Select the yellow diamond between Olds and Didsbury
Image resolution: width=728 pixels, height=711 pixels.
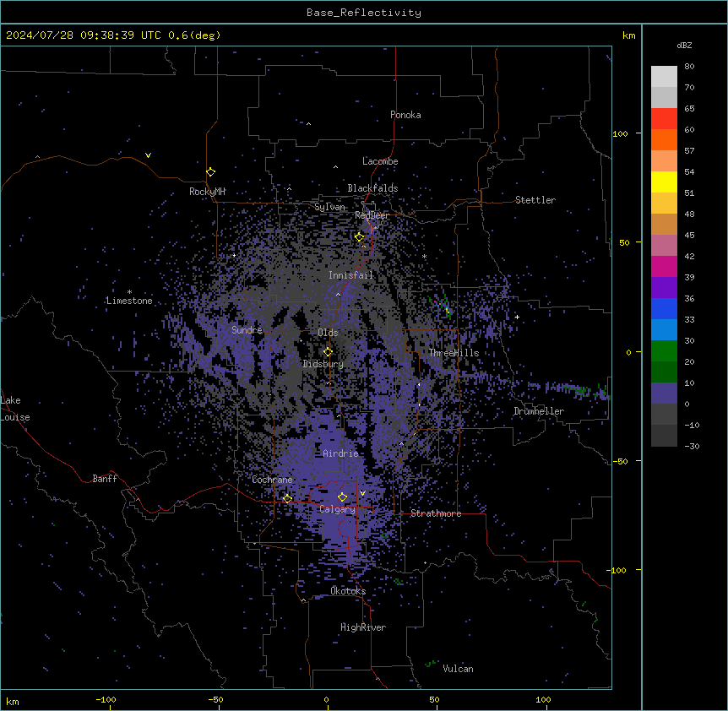328,352
